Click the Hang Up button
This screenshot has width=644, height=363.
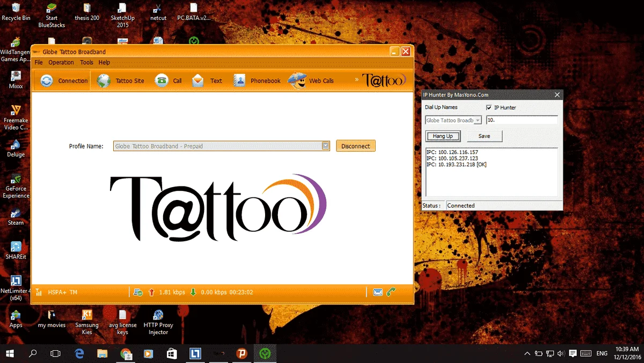point(443,136)
